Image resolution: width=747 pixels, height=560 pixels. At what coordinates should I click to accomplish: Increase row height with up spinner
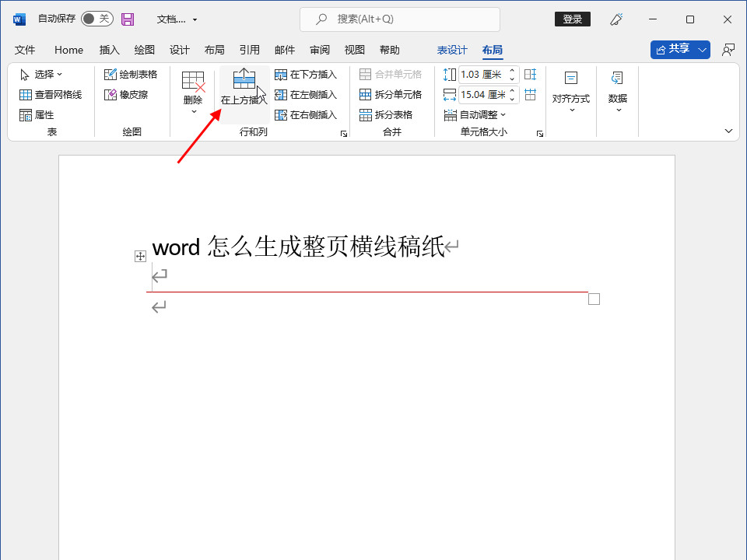click(x=512, y=71)
